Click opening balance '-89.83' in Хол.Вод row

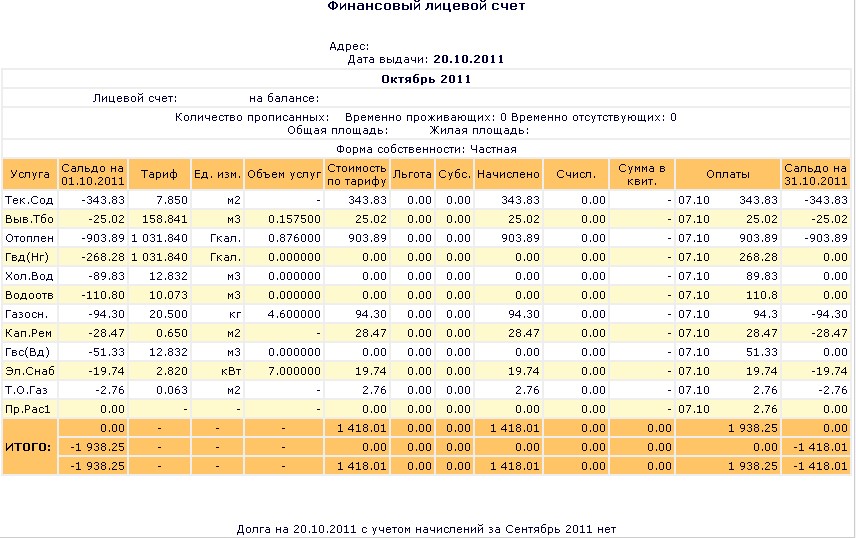click(x=106, y=276)
